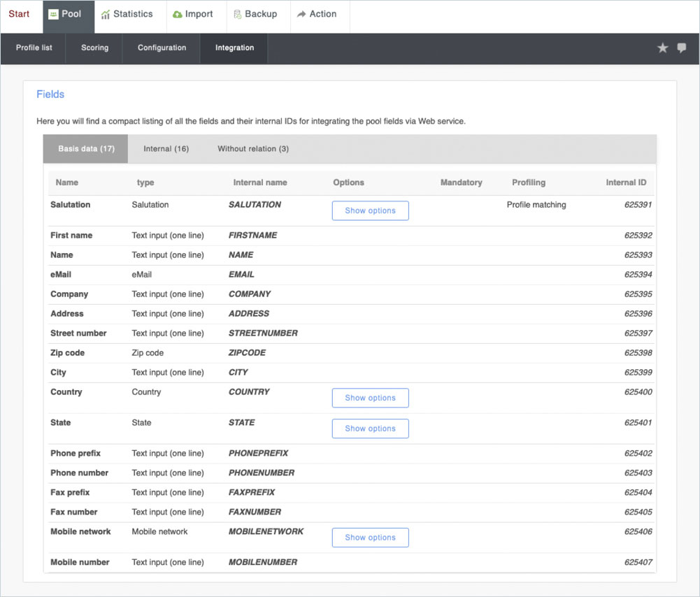Image resolution: width=700 pixels, height=597 pixels.
Task: Select the Integration submenu item
Action: click(234, 48)
